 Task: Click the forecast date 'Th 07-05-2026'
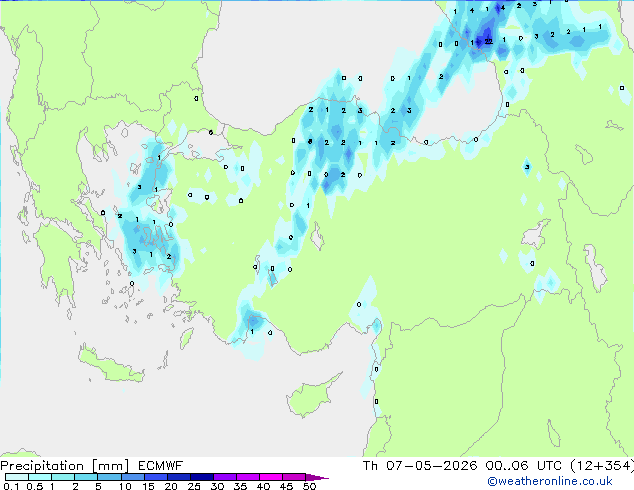click(x=420, y=466)
